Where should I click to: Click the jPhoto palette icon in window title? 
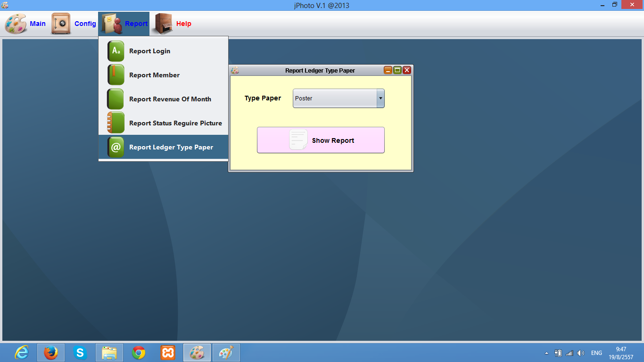pyautogui.click(x=5, y=5)
